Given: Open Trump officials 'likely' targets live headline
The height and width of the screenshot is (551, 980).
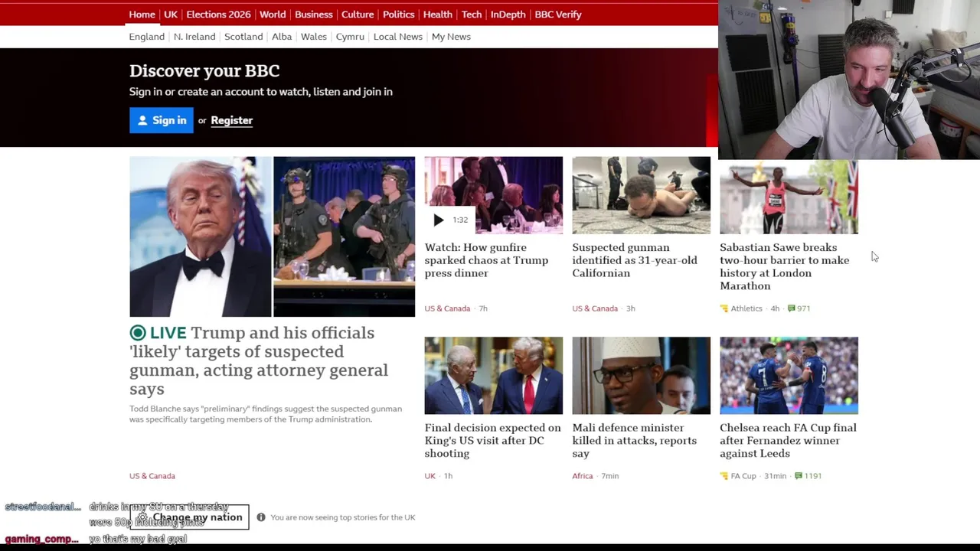Looking at the screenshot, I should coord(259,360).
